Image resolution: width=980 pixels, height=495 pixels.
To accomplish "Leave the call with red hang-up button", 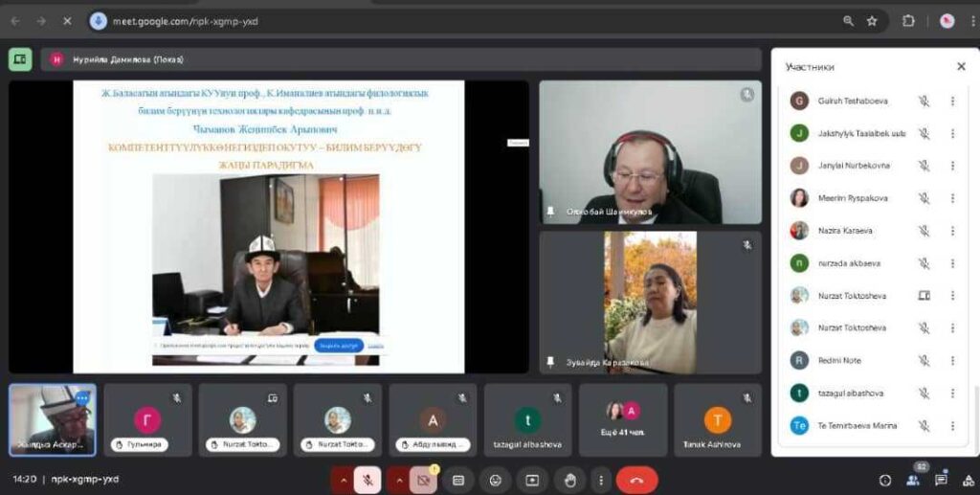I will tap(636, 480).
